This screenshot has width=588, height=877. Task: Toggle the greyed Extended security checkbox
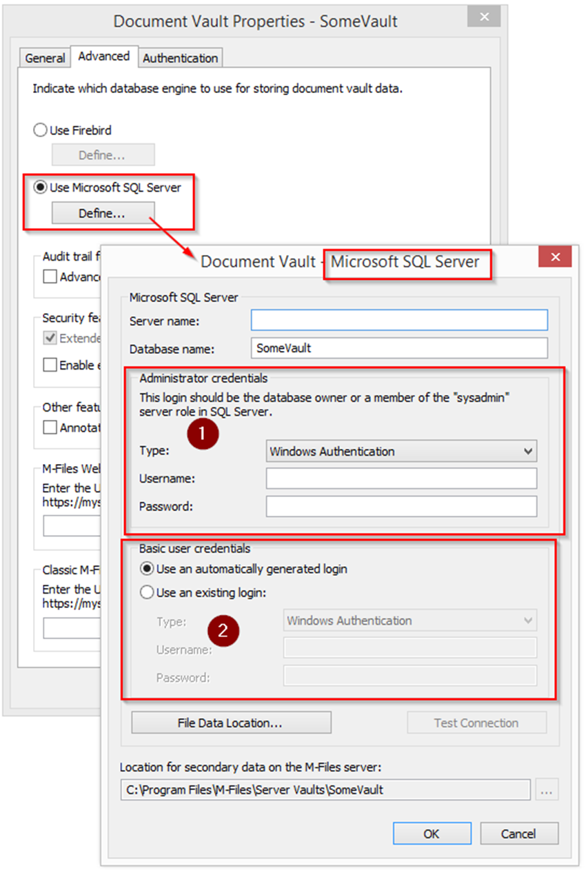(x=50, y=338)
